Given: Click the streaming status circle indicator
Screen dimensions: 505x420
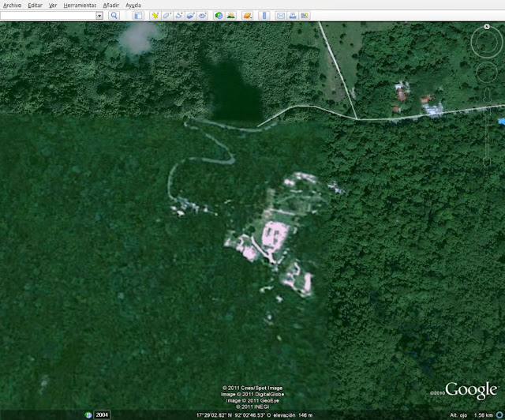Looking at the screenshot, I should point(500,414).
